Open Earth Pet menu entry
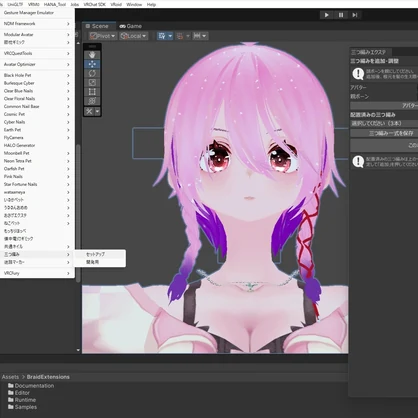The width and height of the screenshot is (418, 418). tap(37, 130)
